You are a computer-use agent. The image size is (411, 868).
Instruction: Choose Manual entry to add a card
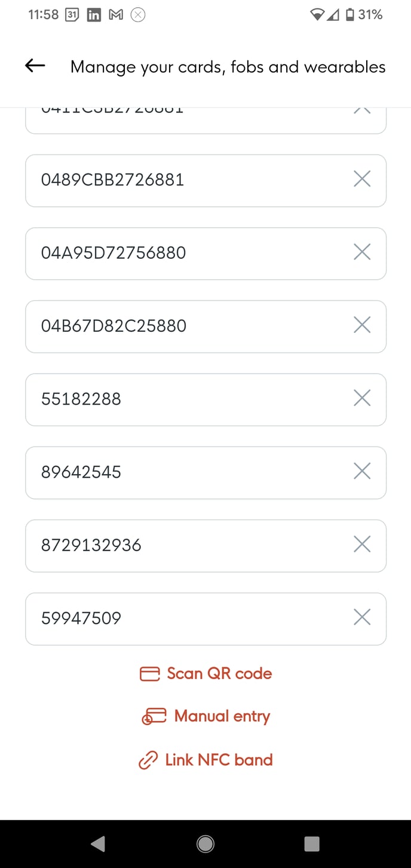[x=222, y=716]
